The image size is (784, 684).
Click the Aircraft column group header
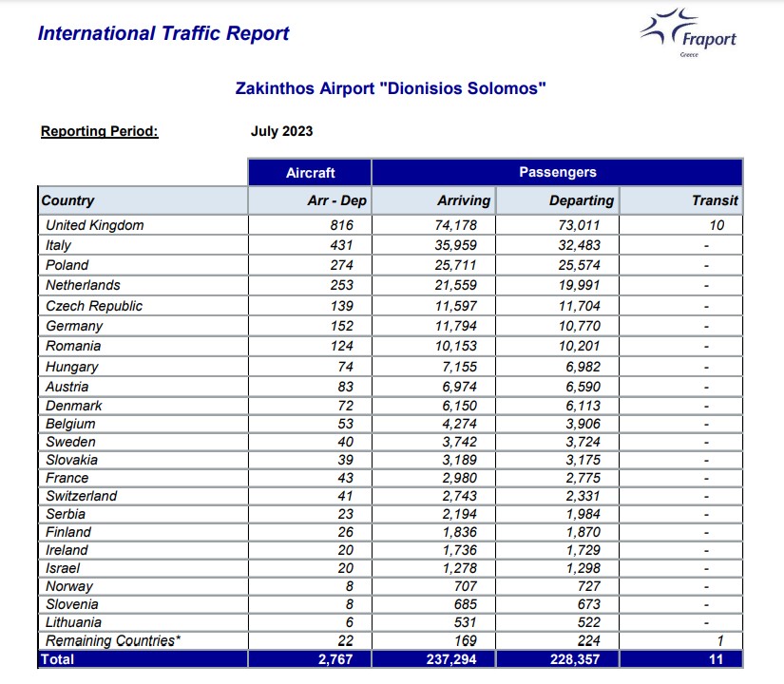pos(310,173)
